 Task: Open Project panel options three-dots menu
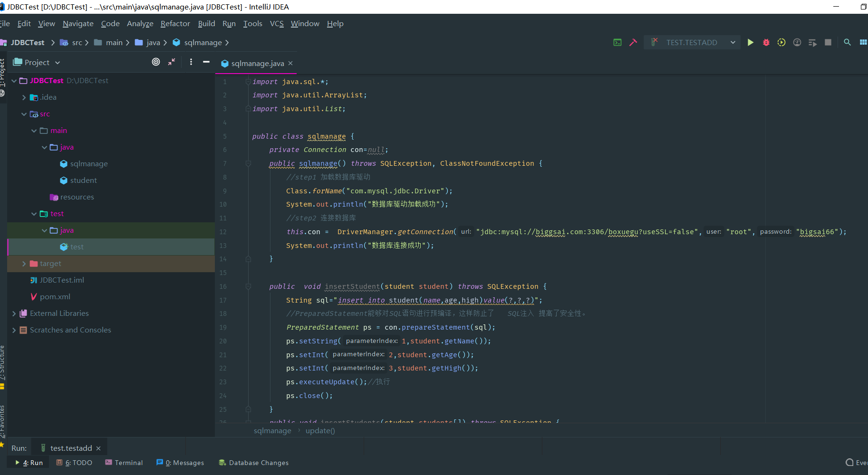pyautogui.click(x=191, y=62)
